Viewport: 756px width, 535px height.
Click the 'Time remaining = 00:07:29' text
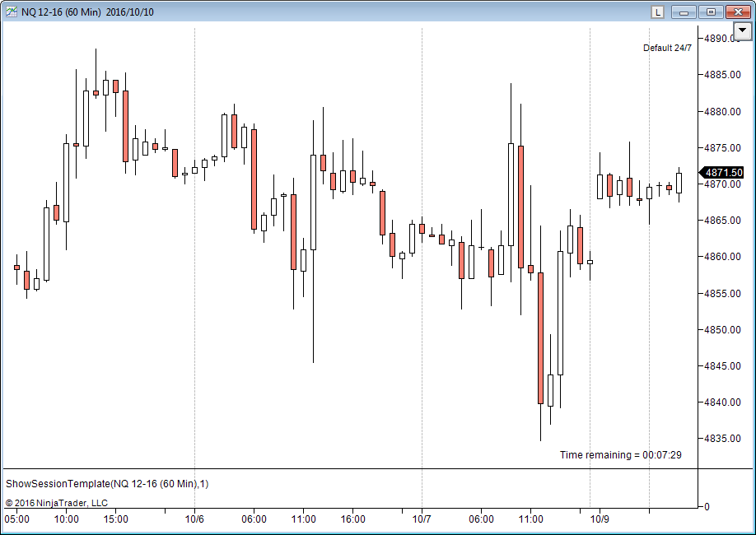pyautogui.click(x=620, y=455)
